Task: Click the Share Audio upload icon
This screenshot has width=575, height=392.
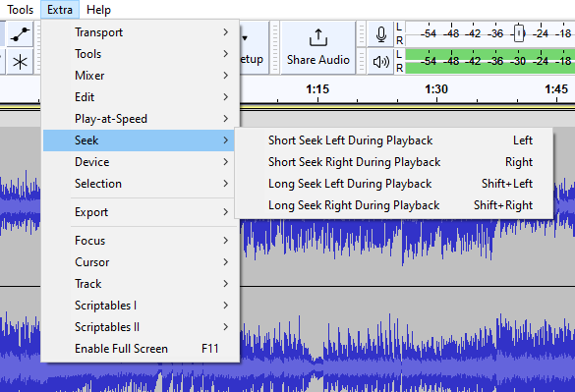Action: 317,37
